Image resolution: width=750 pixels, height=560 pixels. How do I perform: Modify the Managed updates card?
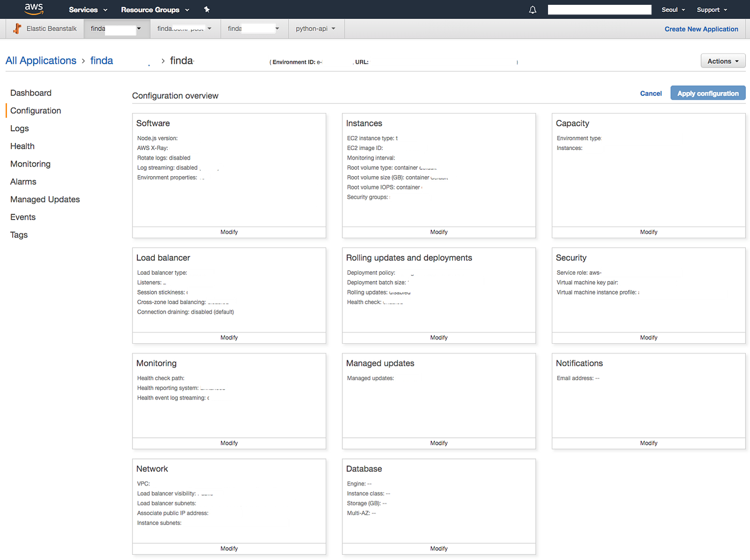[439, 443]
